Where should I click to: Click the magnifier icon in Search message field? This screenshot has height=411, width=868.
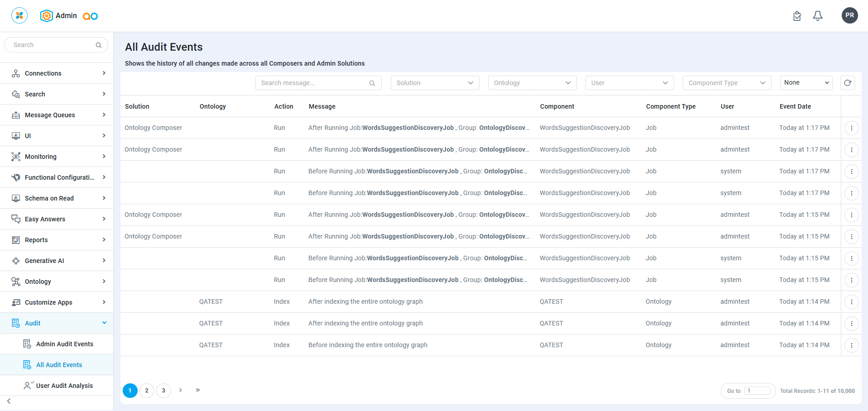[372, 83]
